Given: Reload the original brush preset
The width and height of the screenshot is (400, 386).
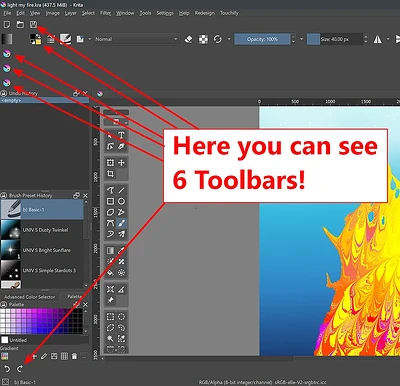Looking at the screenshot, I should 218,39.
